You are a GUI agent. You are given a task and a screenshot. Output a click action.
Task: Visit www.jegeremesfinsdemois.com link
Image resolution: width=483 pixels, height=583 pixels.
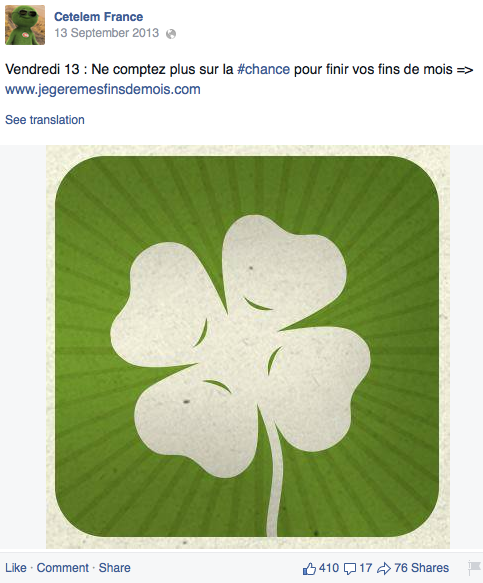(103, 90)
